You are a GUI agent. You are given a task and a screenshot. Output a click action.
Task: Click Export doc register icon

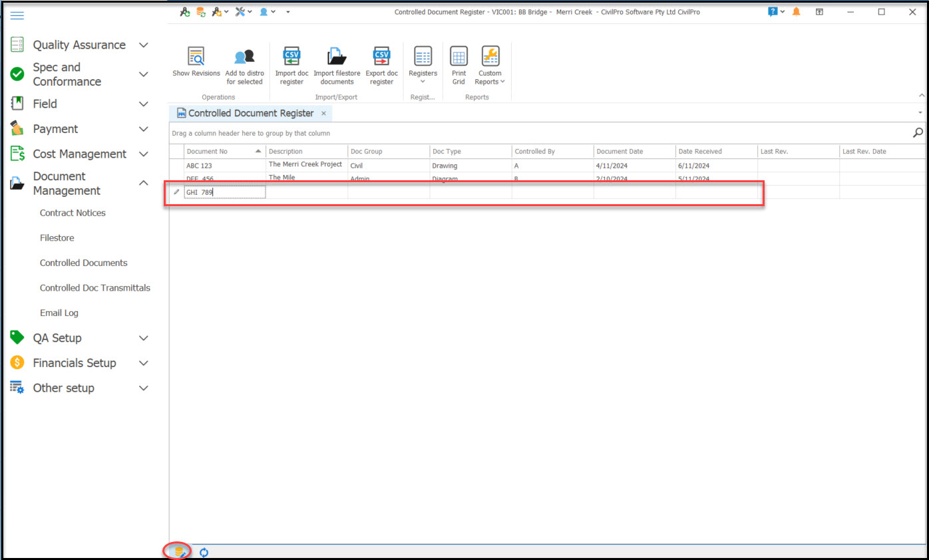381,57
